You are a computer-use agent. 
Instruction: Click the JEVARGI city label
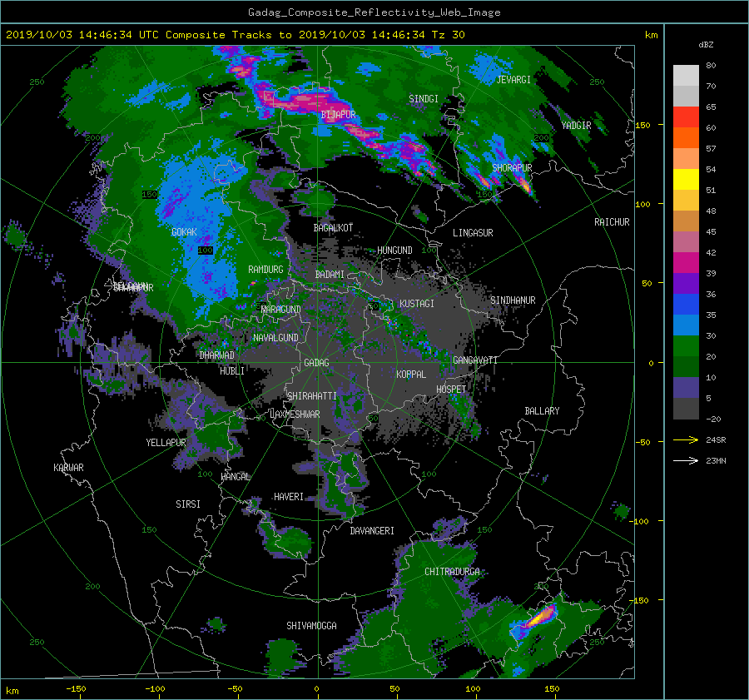click(513, 80)
